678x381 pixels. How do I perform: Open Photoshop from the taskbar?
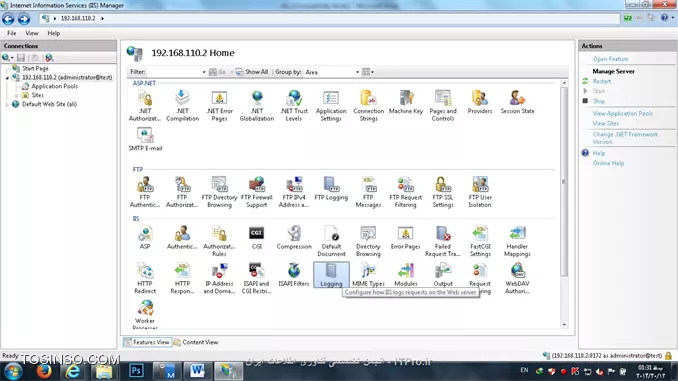[x=137, y=371]
